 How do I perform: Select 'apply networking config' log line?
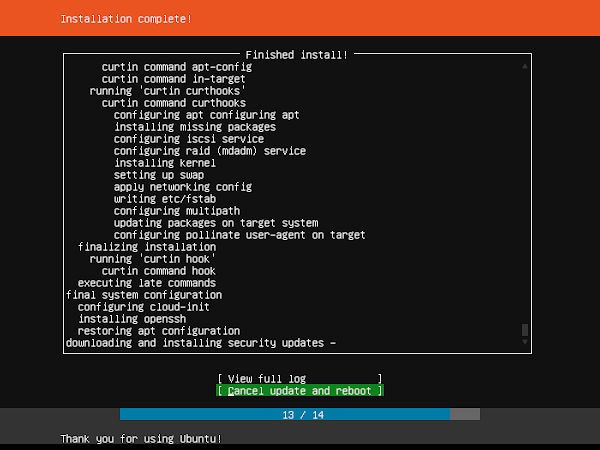coord(183,187)
